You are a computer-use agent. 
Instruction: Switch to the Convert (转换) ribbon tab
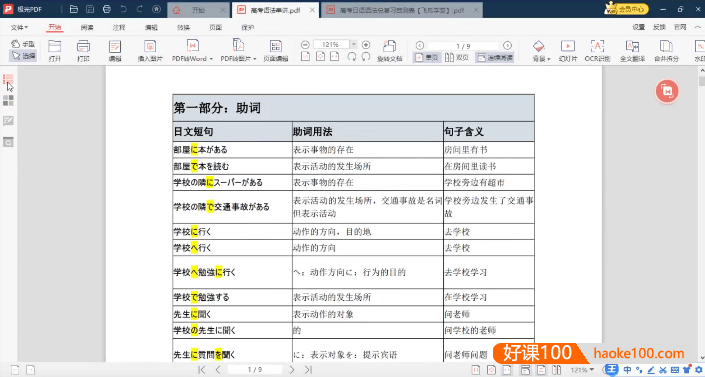[x=183, y=27]
